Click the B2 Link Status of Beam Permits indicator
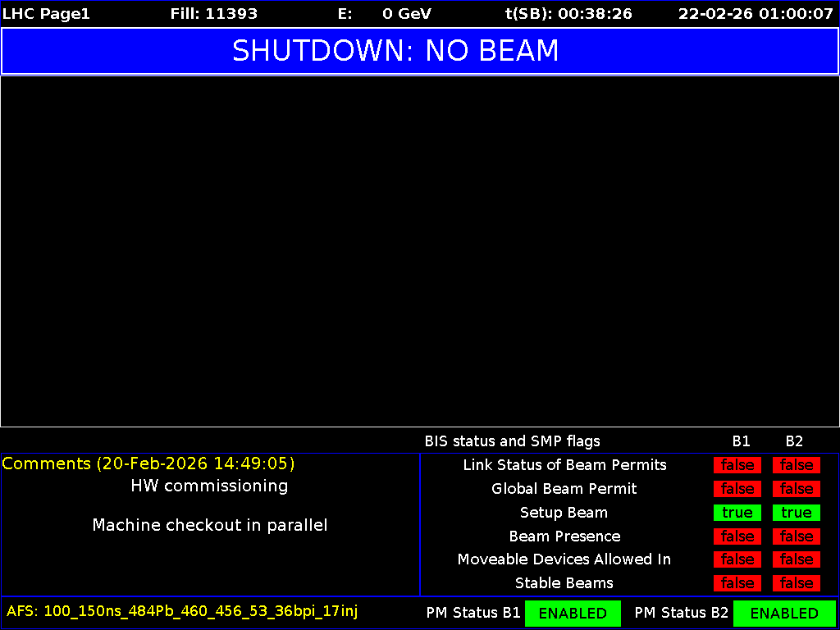 click(796, 465)
